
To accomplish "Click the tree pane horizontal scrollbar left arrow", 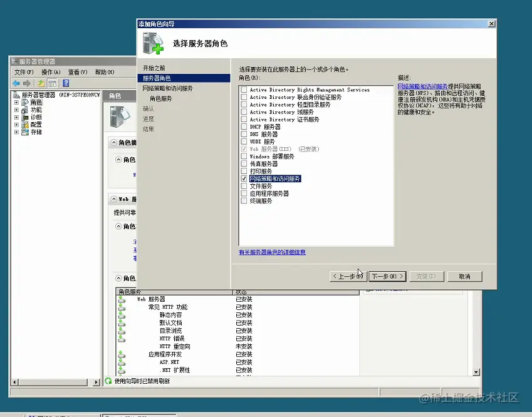I will [x=14, y=382].
